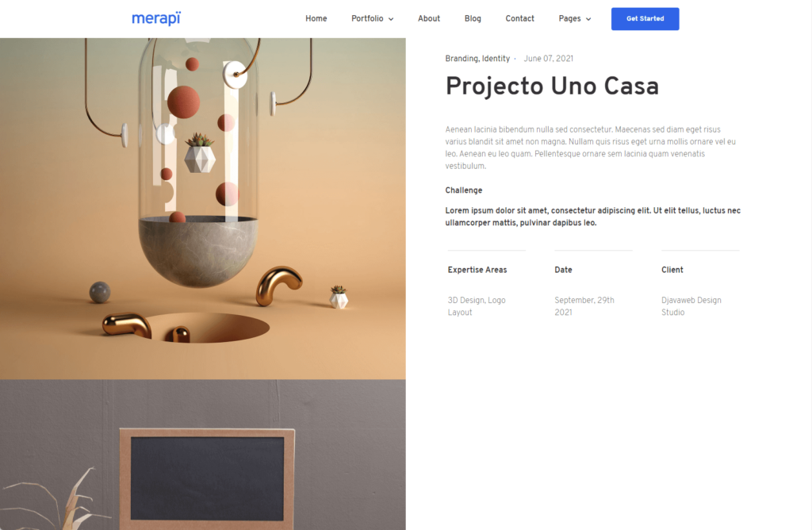This screenshot has width=812, height=530.
Task: Expand the Portfolio dropdown chevron
Action: tap(391, 19)
